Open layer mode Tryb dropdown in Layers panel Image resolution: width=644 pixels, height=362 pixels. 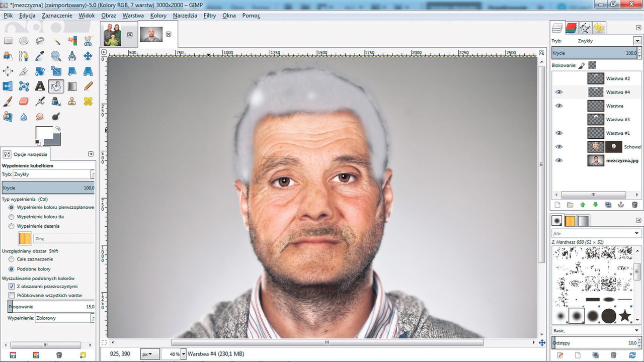[636, 41]
